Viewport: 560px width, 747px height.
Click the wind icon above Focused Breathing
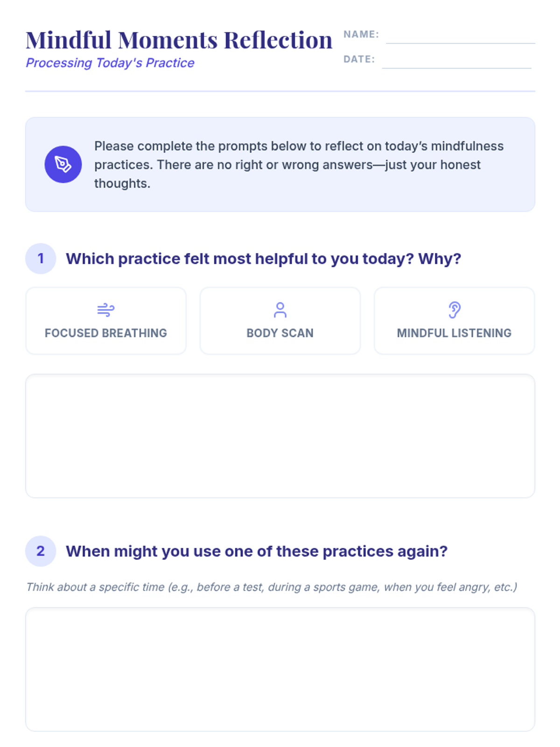pos(106,310)
